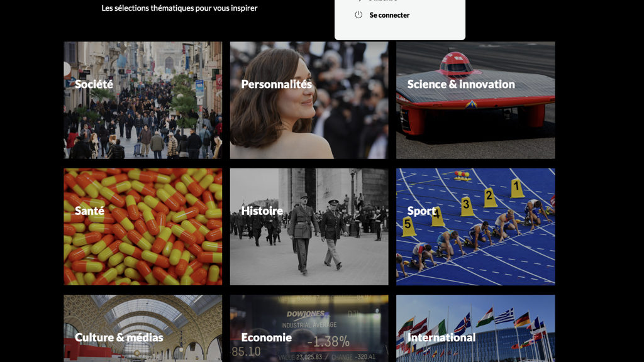Open the national flags International tile

[x=475, y=328]
